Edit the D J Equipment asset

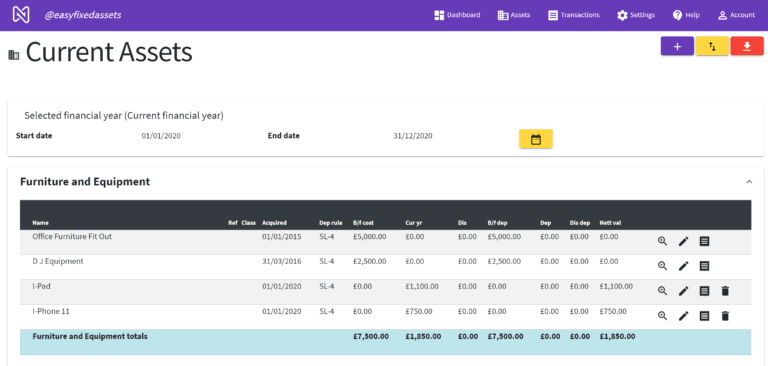(683, 266)
